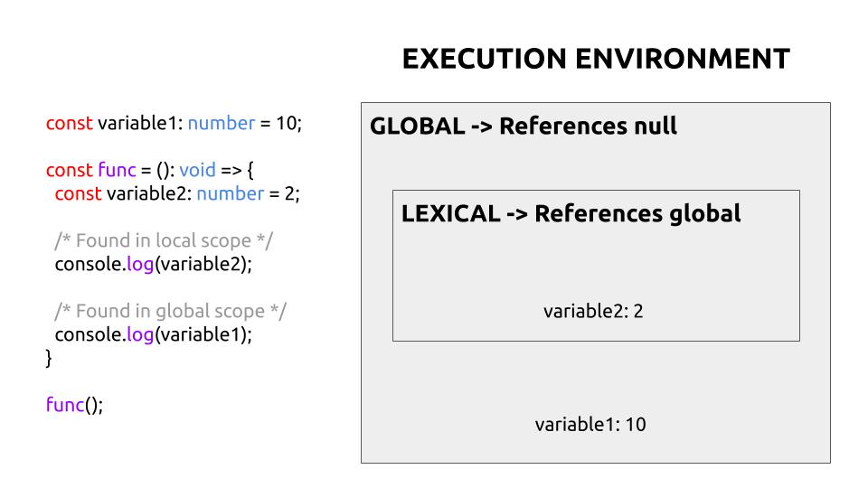Click the Found in global scope comment

pos(170,311)
